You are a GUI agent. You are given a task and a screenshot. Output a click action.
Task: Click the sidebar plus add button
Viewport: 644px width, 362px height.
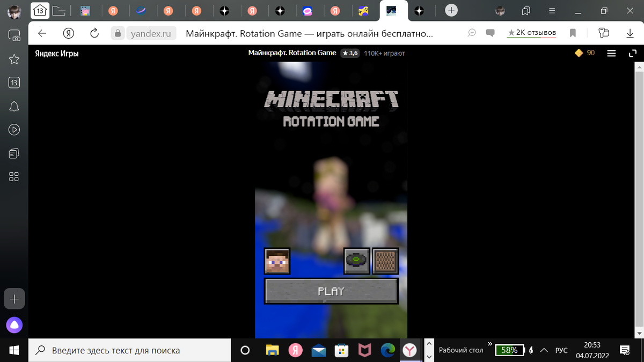(x=14, y=299)
